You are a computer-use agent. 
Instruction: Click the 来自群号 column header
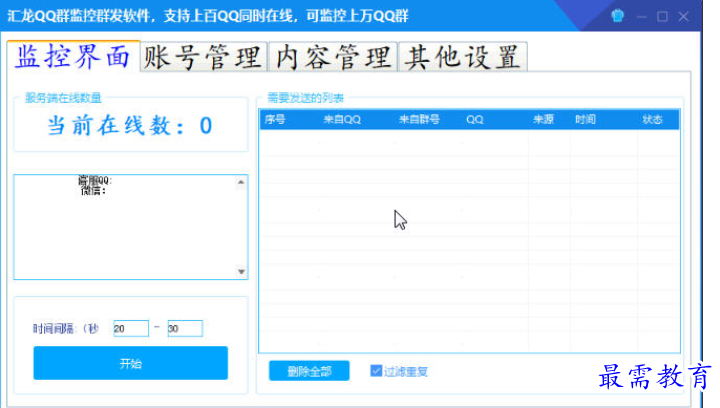(419, 119)
